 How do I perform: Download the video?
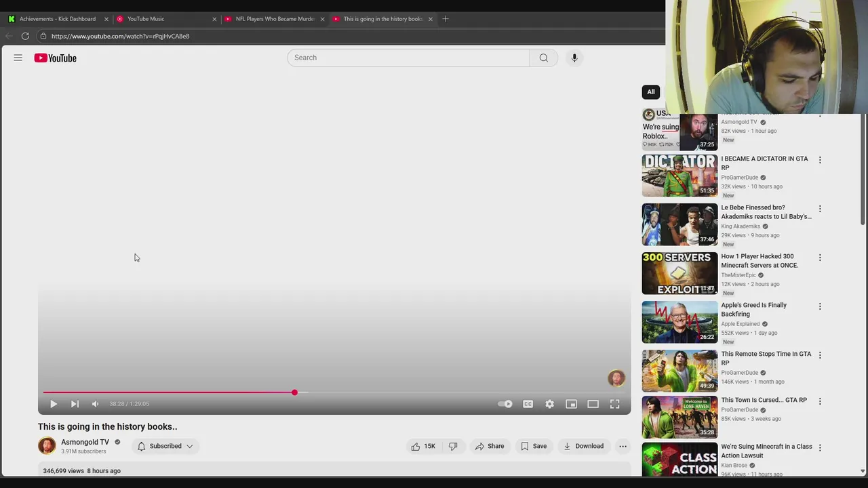(x=583, y=446)
